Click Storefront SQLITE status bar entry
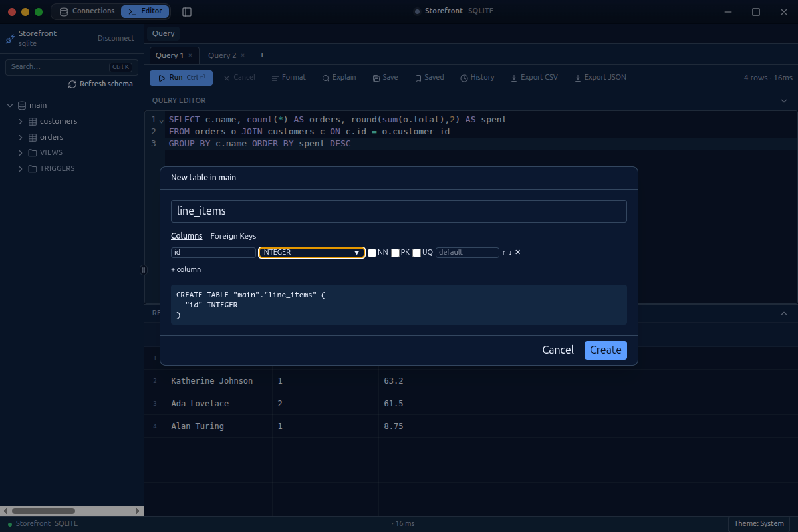The width and height of the screenshot is (798, 532). pos(43,523)
